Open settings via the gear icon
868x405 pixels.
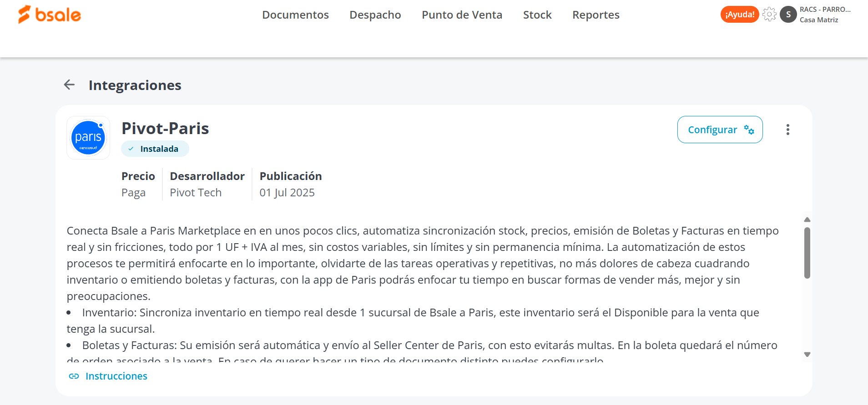click(x=769, y=15)
